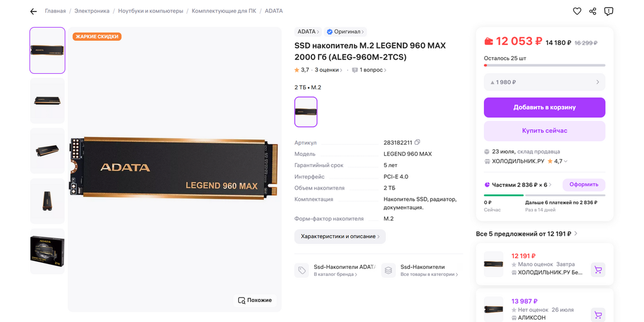Select the 2 ТБ M.2 variant thumbnail
This screenshot has height=322, width=644.
pos(306,112)
